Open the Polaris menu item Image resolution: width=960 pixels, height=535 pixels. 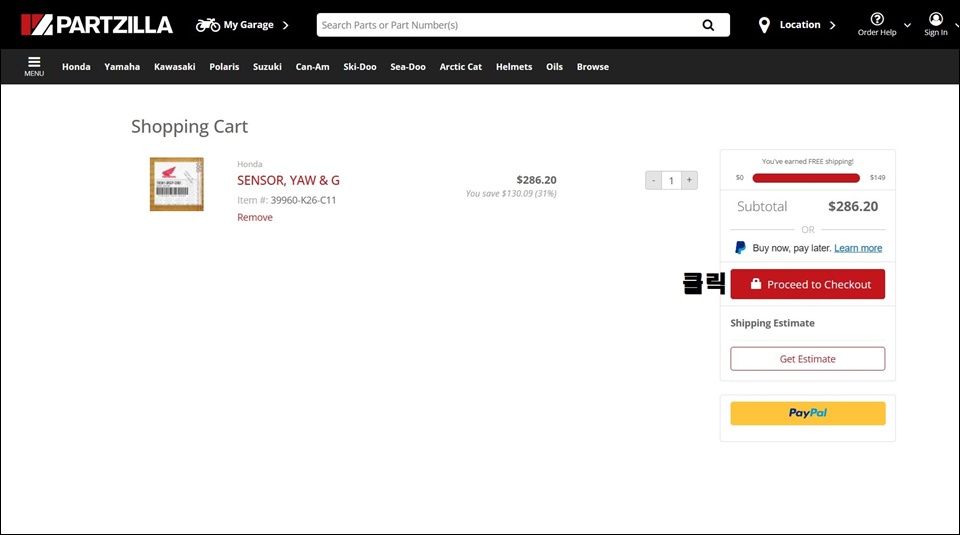coord(224,67)
